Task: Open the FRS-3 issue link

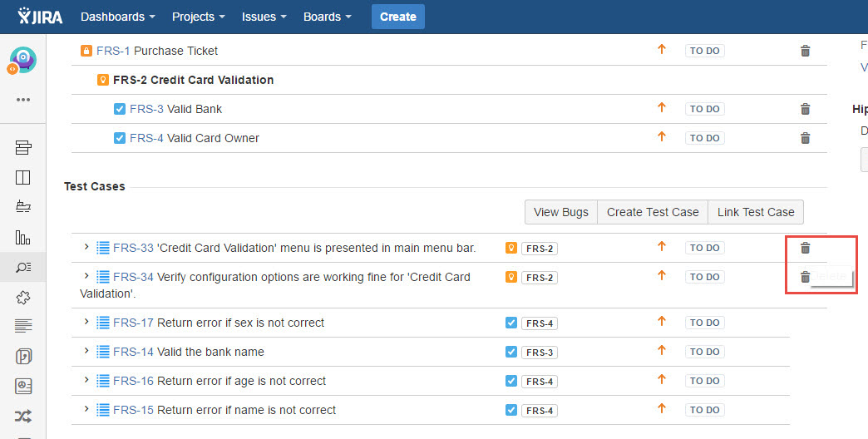Action: (x=146, y=109)
